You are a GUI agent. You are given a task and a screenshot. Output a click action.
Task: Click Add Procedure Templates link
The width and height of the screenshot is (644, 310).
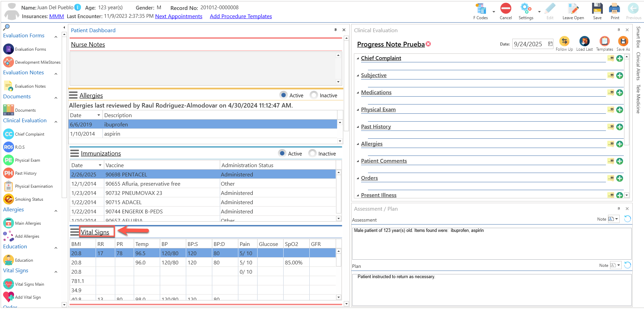tap(241, 16)
